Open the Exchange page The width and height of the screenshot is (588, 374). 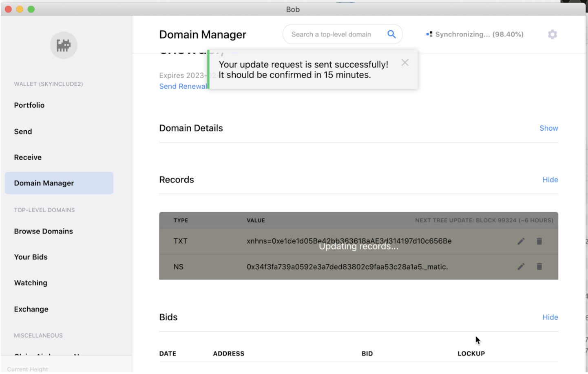(x=31, y=309)
